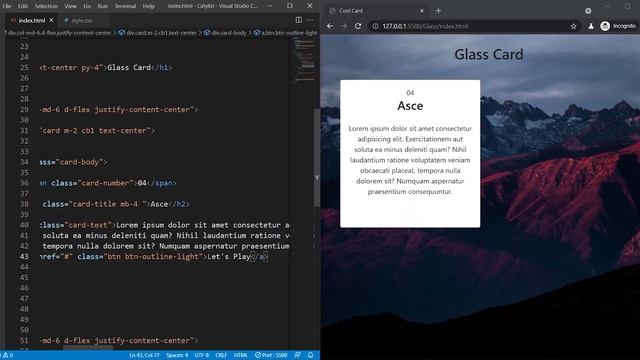Open a new browser tab
Viewport: 640px width, 360px height.
438,11
